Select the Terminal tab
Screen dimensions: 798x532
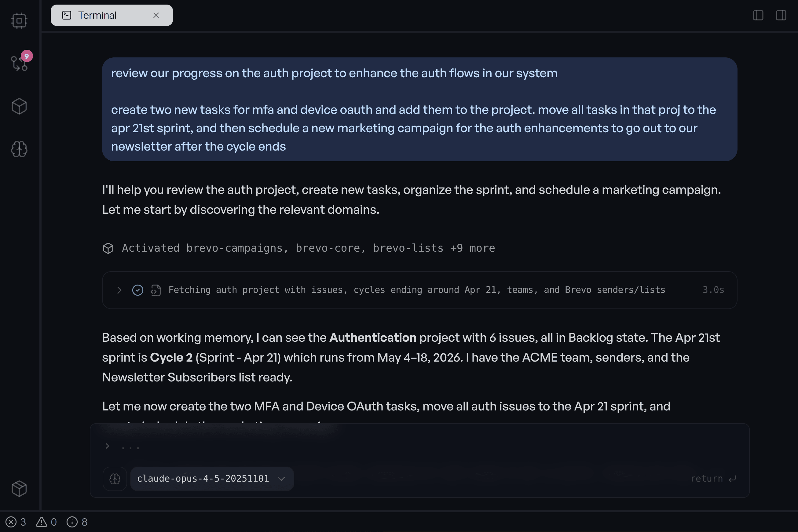tap(97, 15)
